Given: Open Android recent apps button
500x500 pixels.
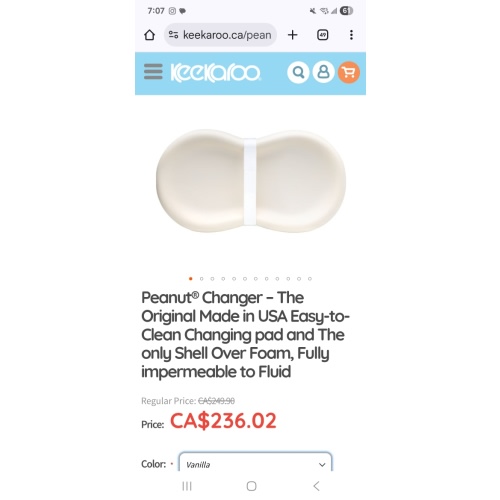Looking at the screenshot, I should 187,486.
